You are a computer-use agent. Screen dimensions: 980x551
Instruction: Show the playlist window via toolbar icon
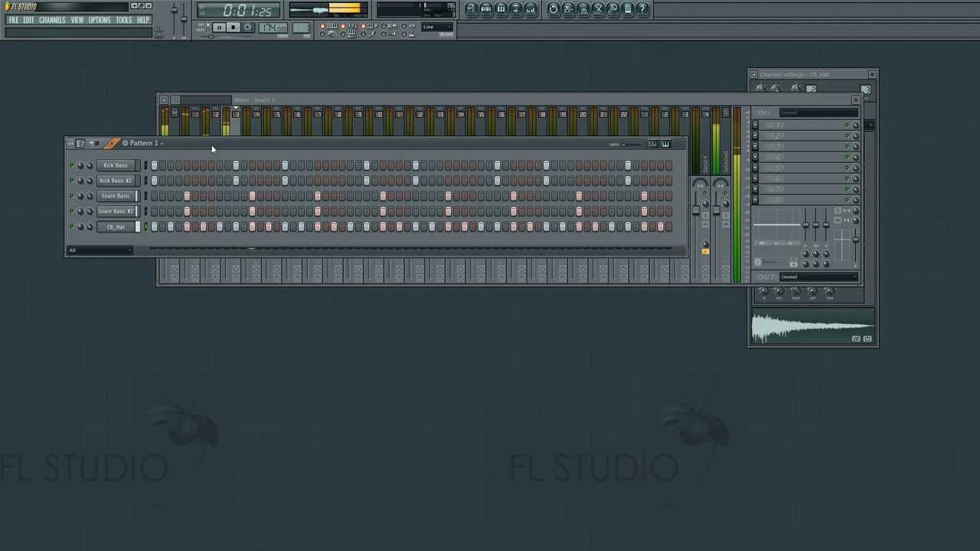[472, 9]
